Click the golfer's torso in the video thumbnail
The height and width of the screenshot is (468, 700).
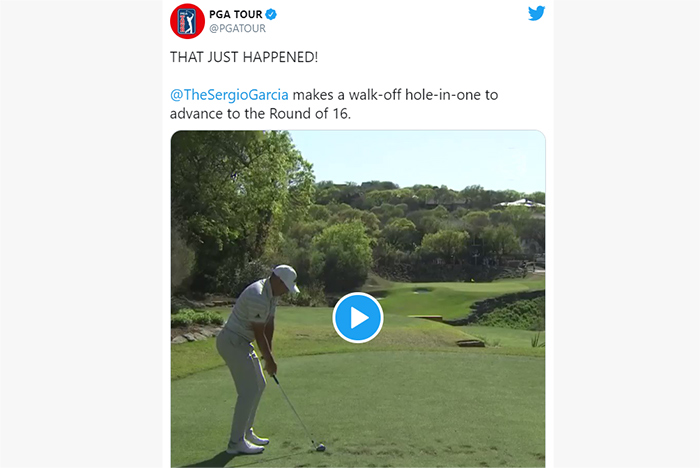tap(252, 310)
